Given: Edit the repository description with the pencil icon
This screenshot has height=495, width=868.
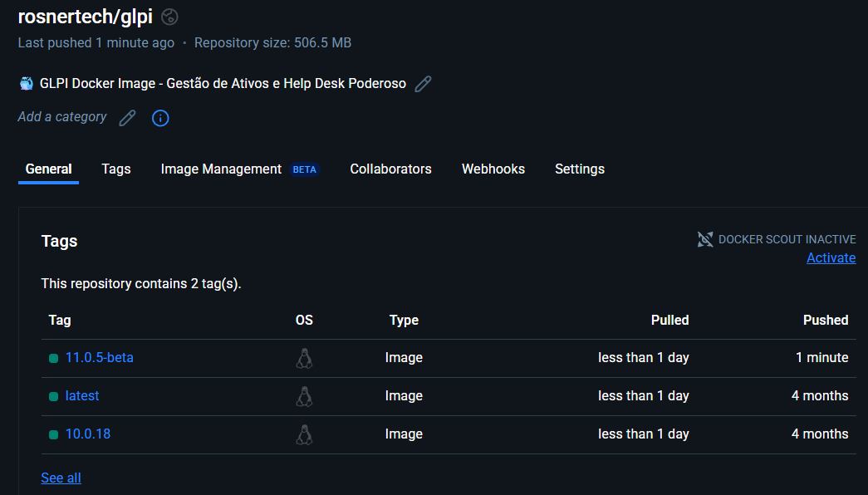Looking at the screenshot, I should point(423,84).
